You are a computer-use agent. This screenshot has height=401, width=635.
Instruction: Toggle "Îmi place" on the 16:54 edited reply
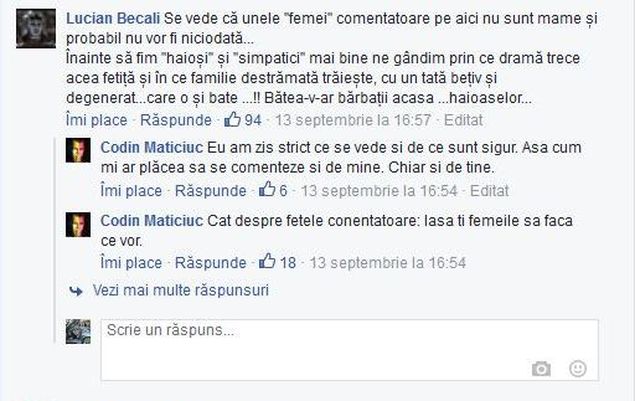click(x=130, y=190)
